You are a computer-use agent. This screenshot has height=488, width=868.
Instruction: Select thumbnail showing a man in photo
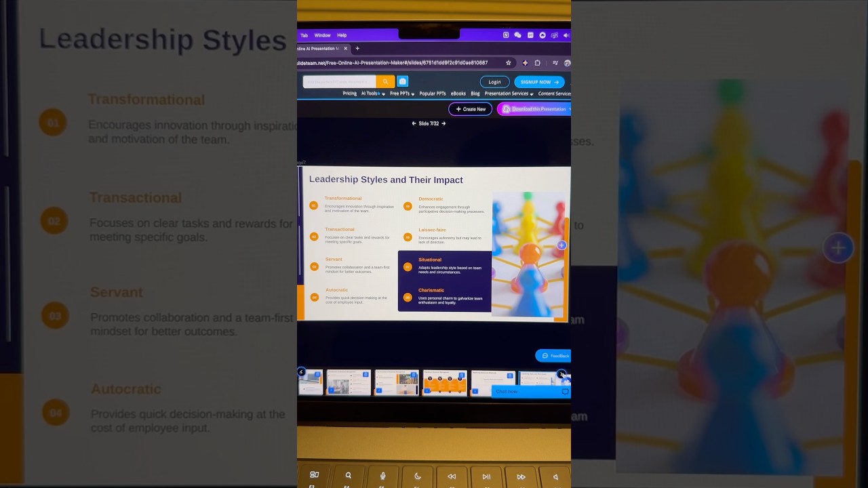349,382
